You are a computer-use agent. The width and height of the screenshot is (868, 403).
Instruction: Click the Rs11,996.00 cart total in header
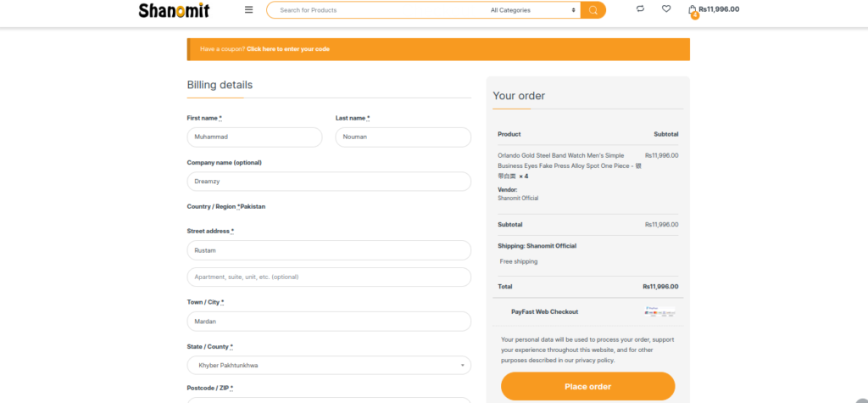pos(719,8)
